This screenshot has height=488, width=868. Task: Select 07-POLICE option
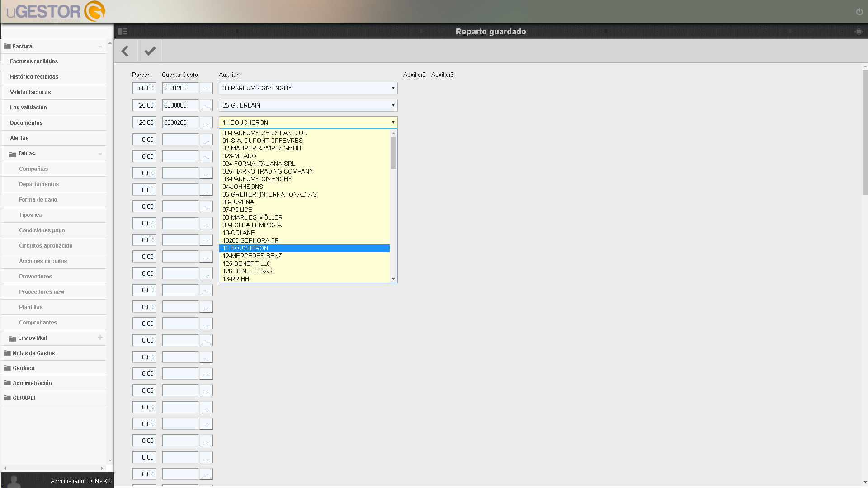coord(304,210)
